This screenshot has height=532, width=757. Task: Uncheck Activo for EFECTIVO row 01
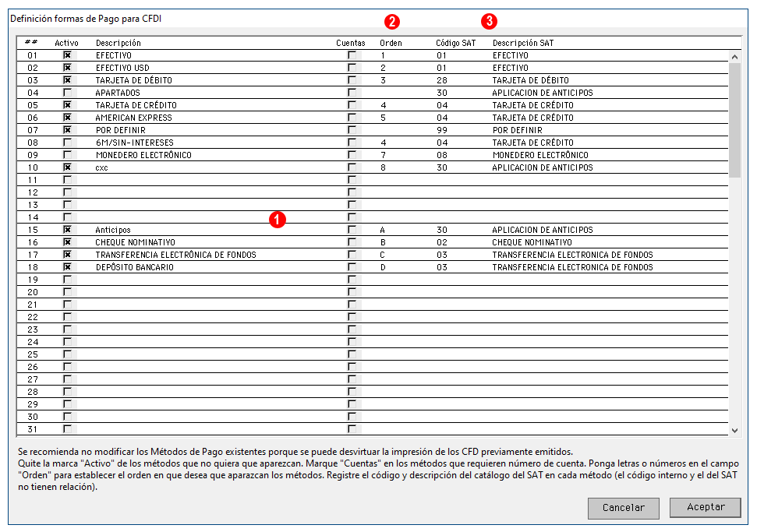click(x=67, y=55)
